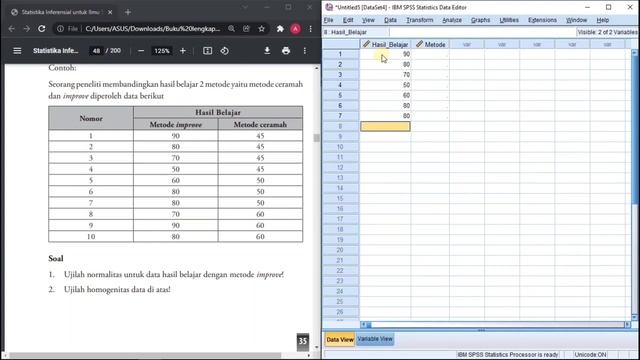Click the browser back arrow
Screen dimensions: 640x360
(11, 29)
